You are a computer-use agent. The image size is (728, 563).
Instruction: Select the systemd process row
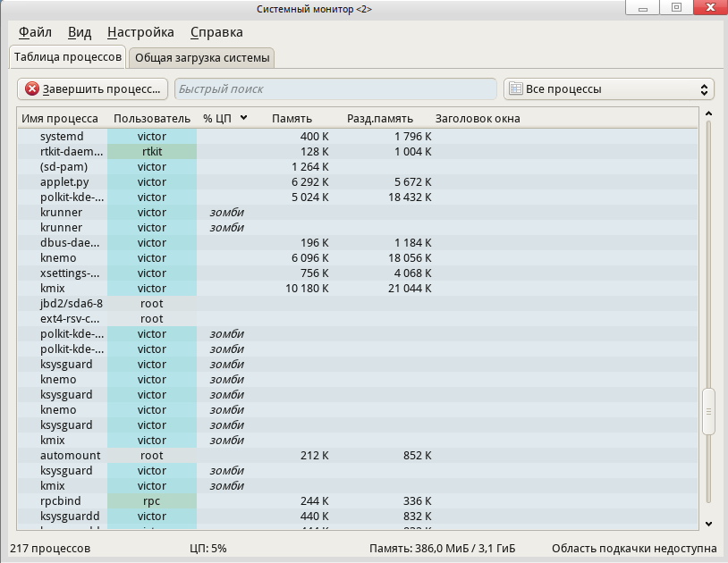[62, 137]
